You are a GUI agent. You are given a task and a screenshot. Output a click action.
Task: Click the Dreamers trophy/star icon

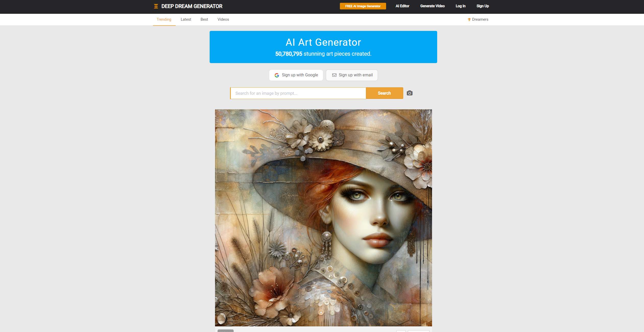click(x=469, y=19)
